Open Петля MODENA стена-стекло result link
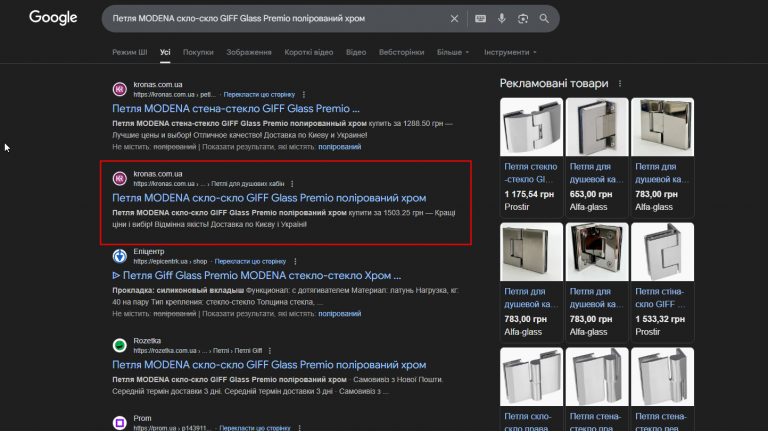This screenshot has width=768, height=431. tap(236, 109)
